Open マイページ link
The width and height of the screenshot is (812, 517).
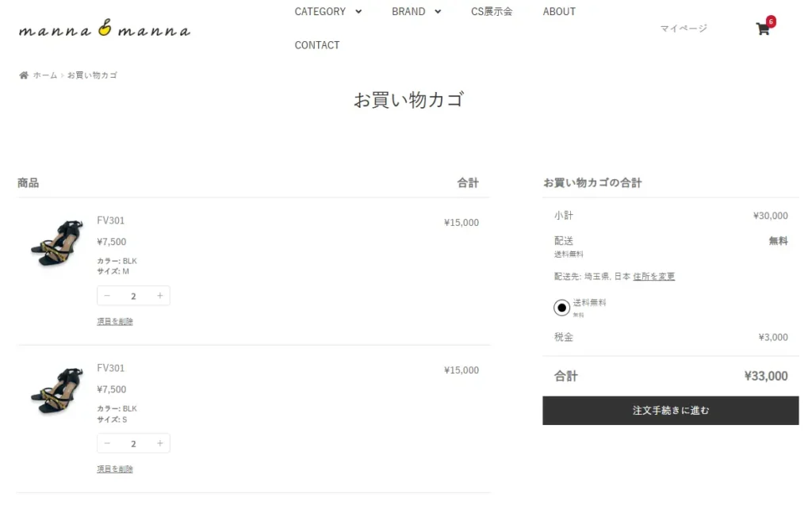(683, 28)
